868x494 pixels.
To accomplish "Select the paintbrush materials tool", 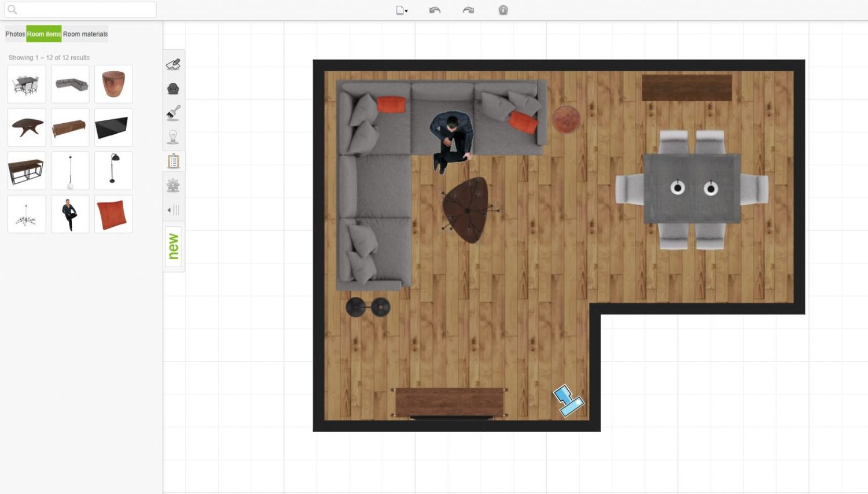I will (174, 113).
